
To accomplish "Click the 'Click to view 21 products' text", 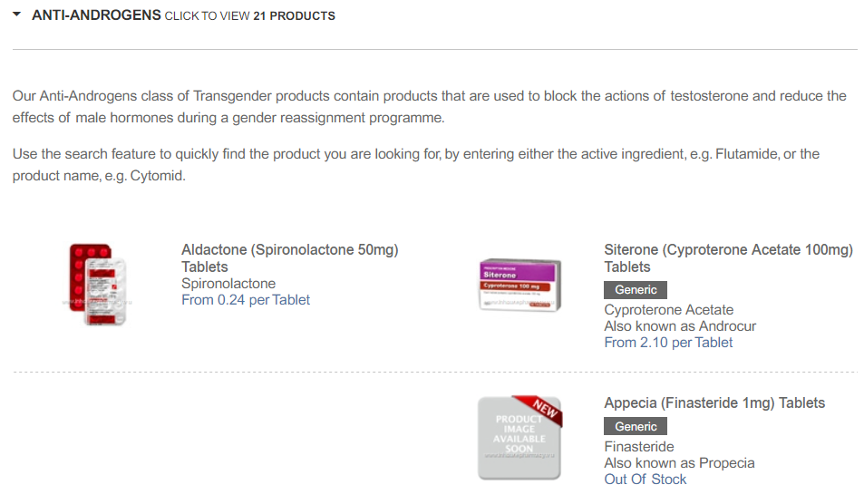I will 249,16.
